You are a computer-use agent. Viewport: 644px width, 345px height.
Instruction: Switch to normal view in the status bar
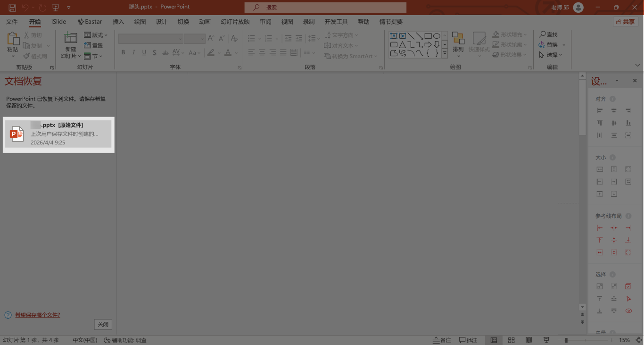pos(494,340)
